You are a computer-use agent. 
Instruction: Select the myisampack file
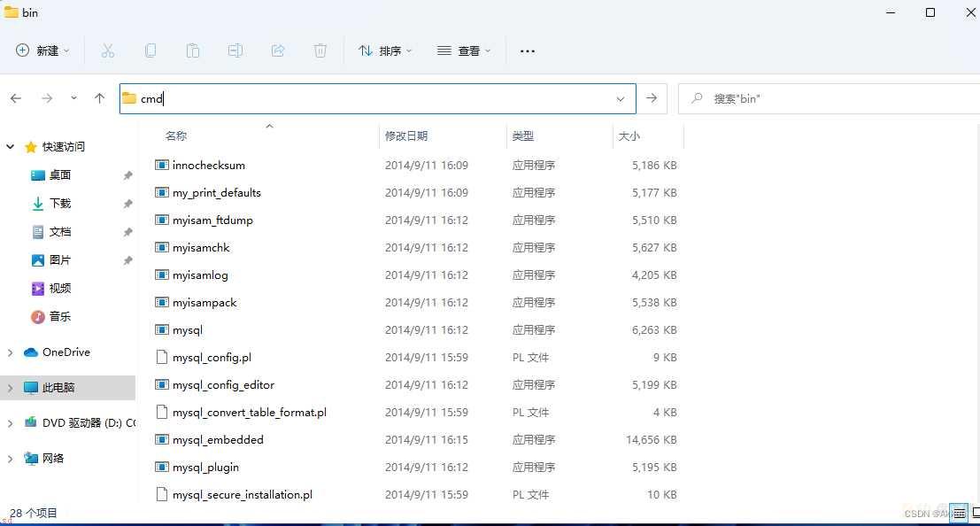204,303
